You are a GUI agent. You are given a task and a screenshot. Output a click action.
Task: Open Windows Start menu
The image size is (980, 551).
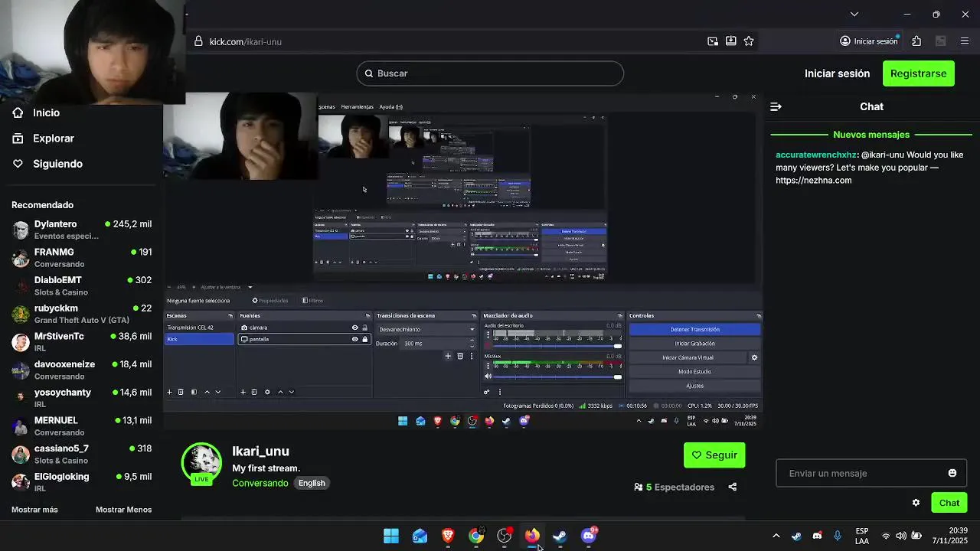pyautogui.click(x=391, y=536)
